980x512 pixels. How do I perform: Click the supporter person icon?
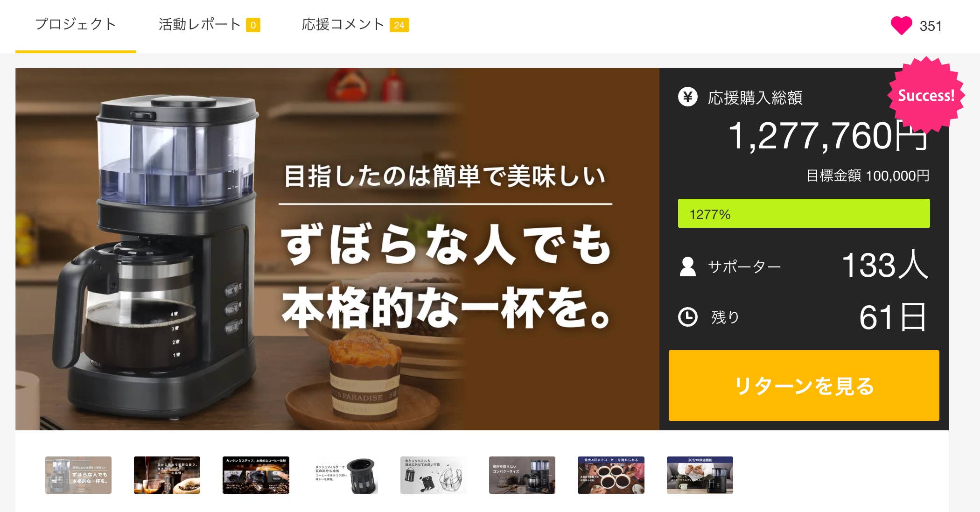coord(687,267)
